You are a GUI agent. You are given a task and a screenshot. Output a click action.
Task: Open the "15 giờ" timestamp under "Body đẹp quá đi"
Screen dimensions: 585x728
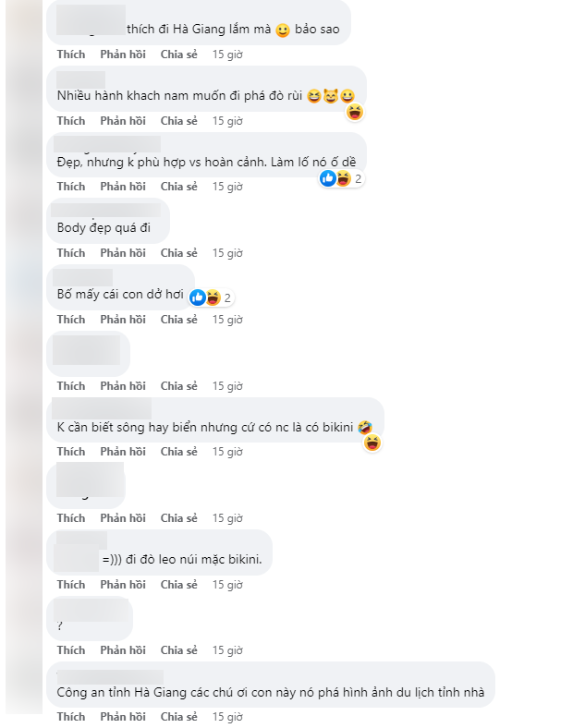[x=227, y=253]
